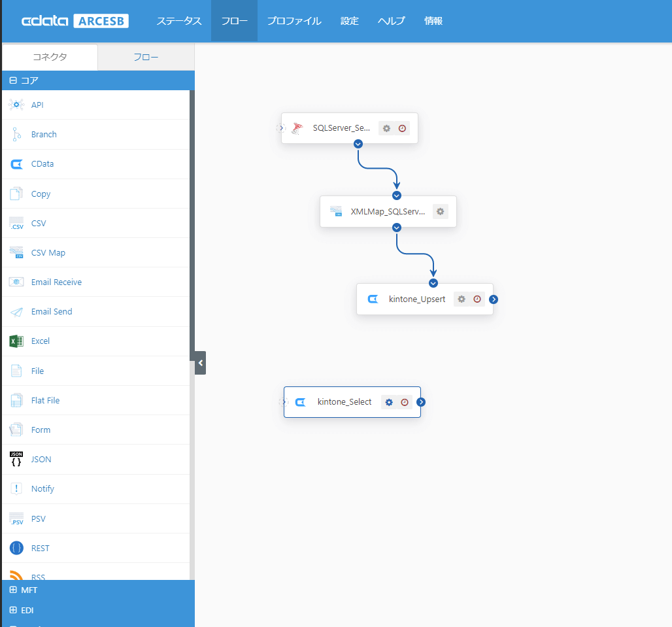
Task: Collapse the コア connector group
Action: (x=13, y=80)
